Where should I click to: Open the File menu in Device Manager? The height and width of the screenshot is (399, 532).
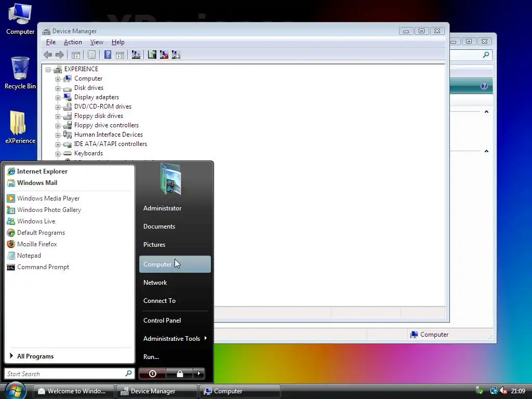coord(51,42)
